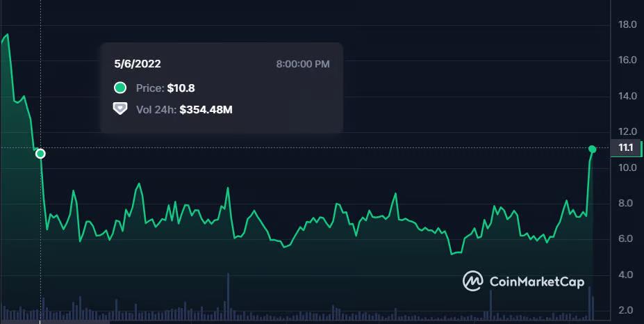Click the CoinMarketCap watermark text
The image size is (644, 324).
[536, 282]
